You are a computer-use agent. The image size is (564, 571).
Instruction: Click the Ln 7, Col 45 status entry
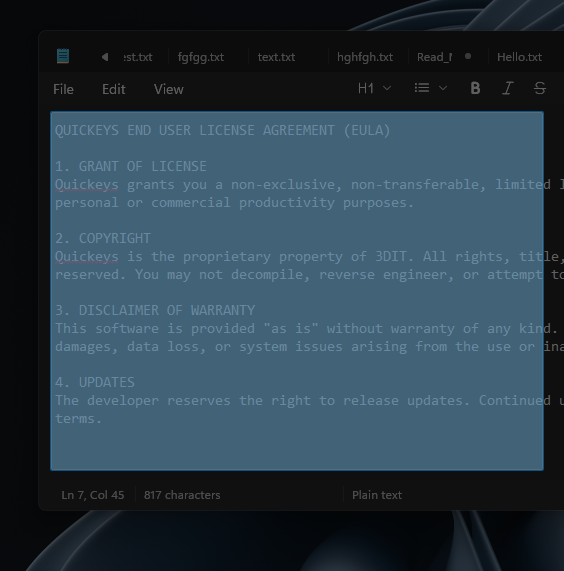point(92,495)
